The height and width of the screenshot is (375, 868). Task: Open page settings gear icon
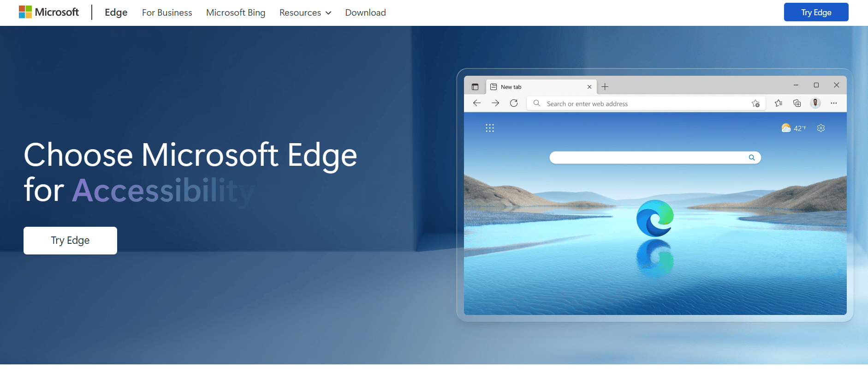pos(821,128)
